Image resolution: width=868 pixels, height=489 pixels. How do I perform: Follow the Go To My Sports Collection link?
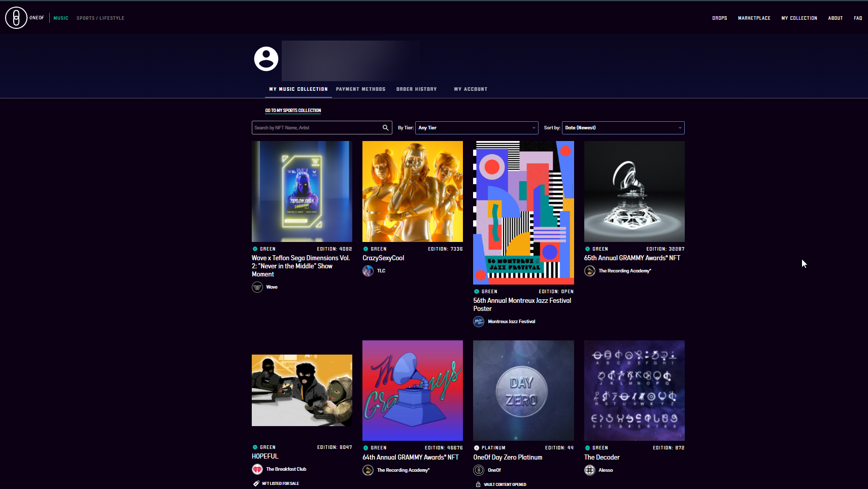293,111
